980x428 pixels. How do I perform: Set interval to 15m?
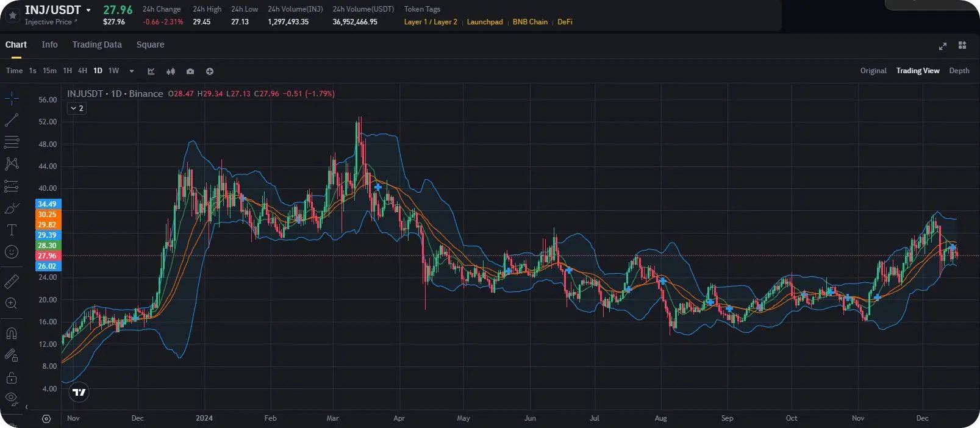[49, 71]
